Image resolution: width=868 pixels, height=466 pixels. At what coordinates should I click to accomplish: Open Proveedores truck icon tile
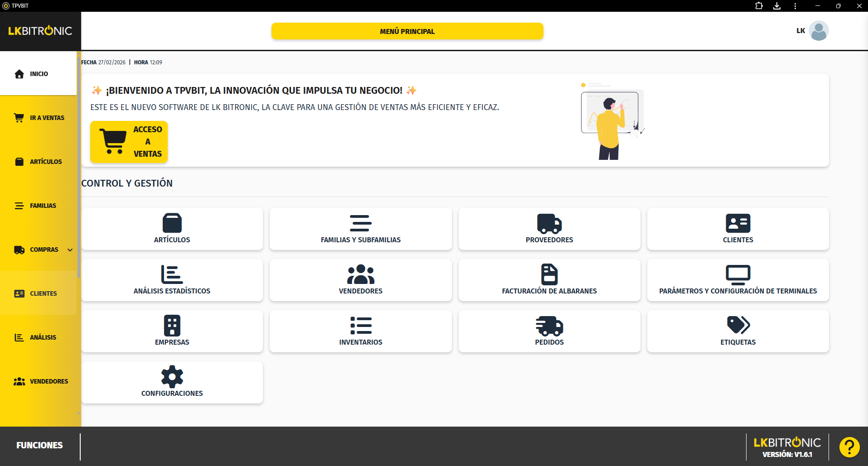(549, 223)
